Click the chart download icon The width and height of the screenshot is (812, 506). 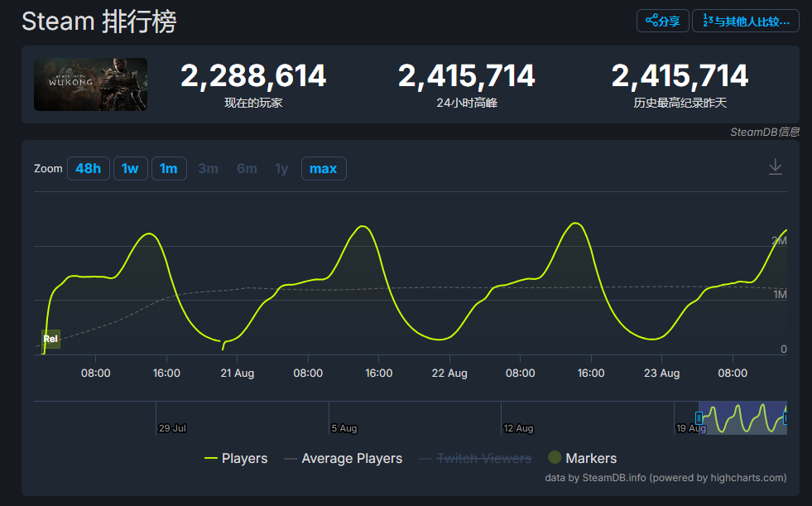(x=776, y=166)
